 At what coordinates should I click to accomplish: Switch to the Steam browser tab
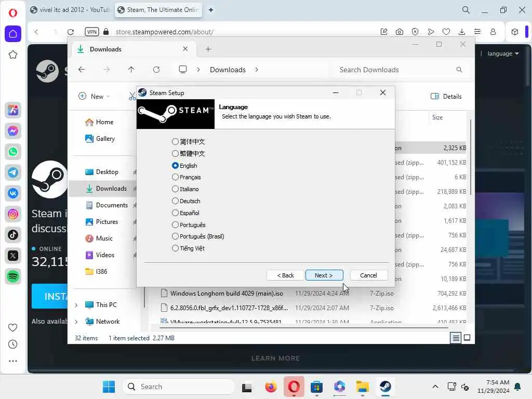coord(158,10)
